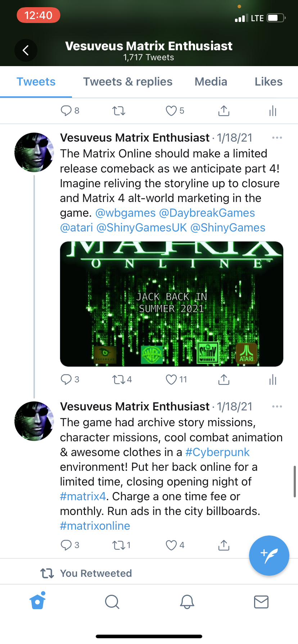This screenshot has width=298, height=644.
Task: Open more options for archive story missions tweet
Action: coord(277,406)
